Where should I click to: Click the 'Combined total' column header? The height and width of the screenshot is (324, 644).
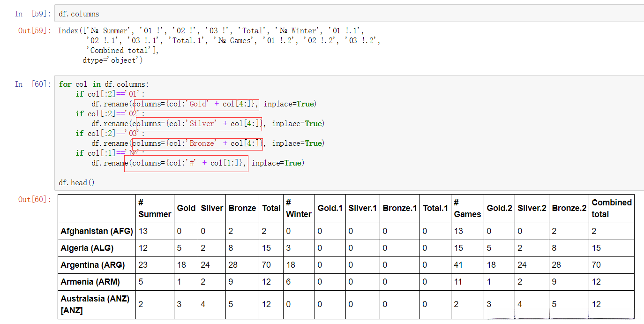tap(611, 208)
